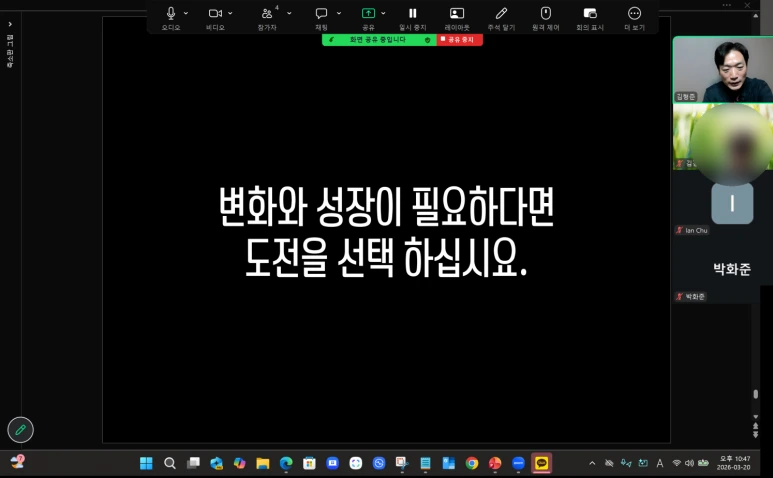Click the green 공유 share icon
The width and height of the screenshot is (773, 478).
[x=368, y=13]
